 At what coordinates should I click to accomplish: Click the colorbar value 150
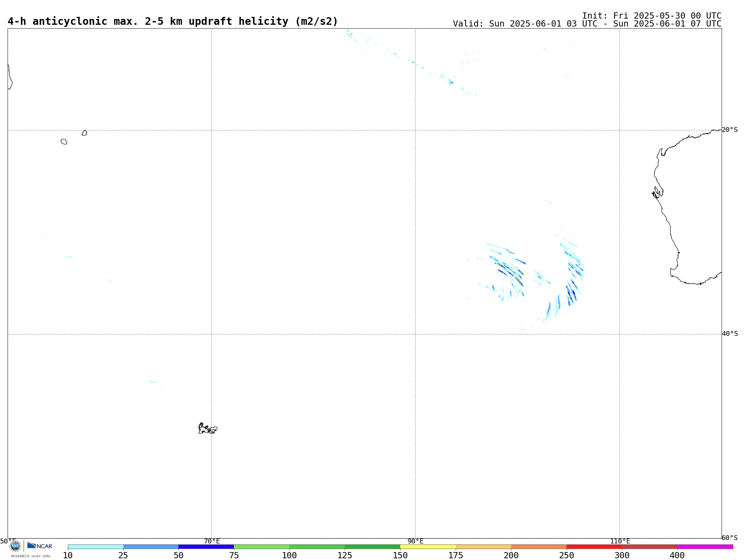(x=400, y=556)
